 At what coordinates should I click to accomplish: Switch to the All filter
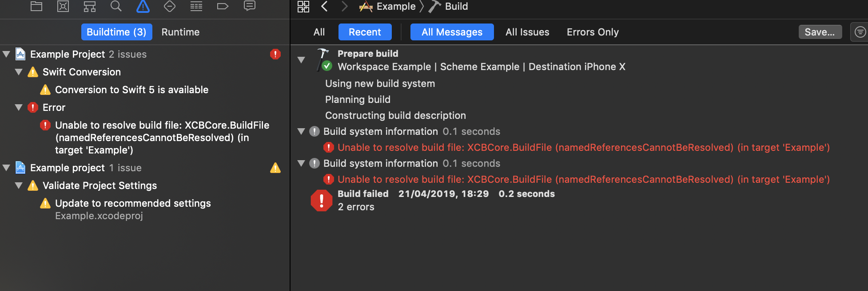pos(319,31)
